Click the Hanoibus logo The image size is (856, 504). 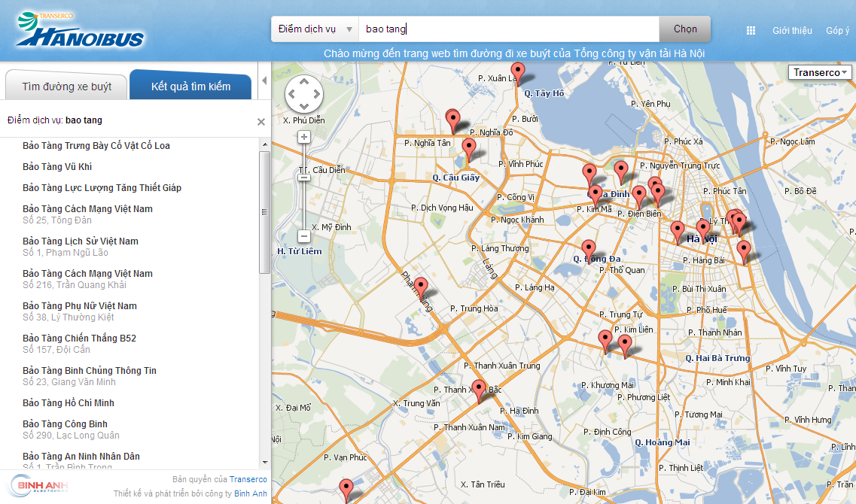(80, 29)
